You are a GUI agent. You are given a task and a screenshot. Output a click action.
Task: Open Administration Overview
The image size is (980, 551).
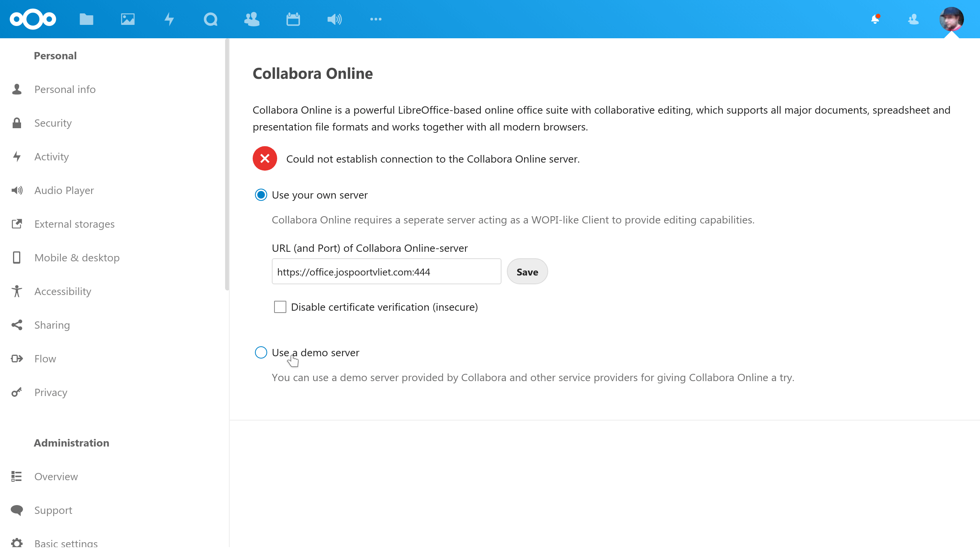[x=56, y=476]
